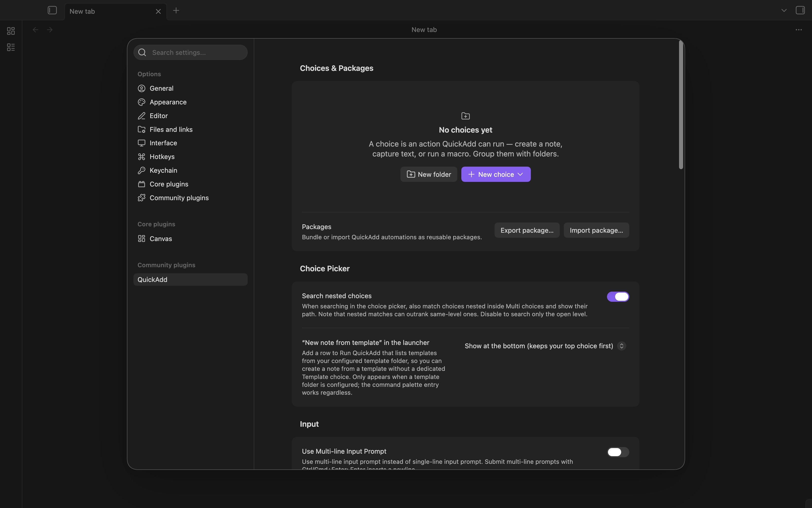Click the settings panel scrollbar
The height and width of the screenshot is (508, 812).
[681, 105]
